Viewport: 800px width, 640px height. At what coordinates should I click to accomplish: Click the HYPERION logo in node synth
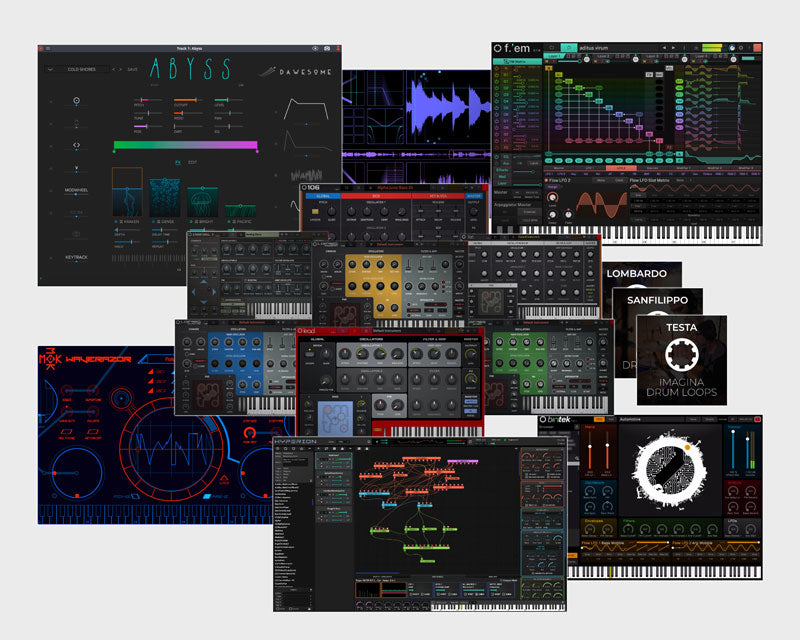(295, 441)
